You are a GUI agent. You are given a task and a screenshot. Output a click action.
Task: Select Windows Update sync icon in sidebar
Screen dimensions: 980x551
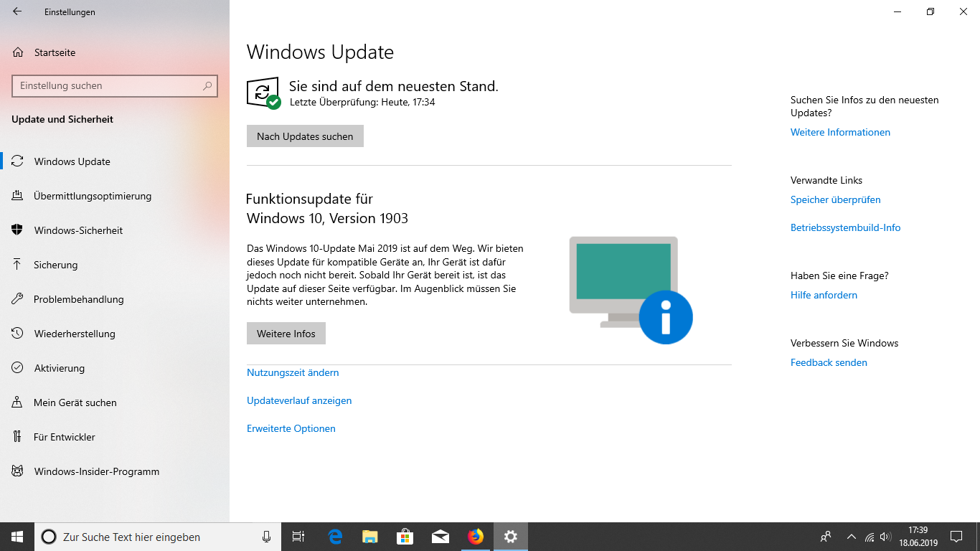(18, 161)
